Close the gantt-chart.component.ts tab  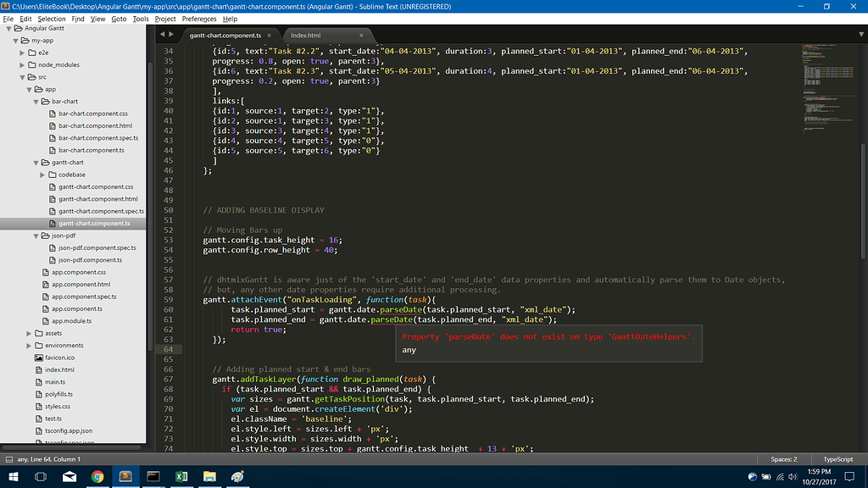point(270,36)
